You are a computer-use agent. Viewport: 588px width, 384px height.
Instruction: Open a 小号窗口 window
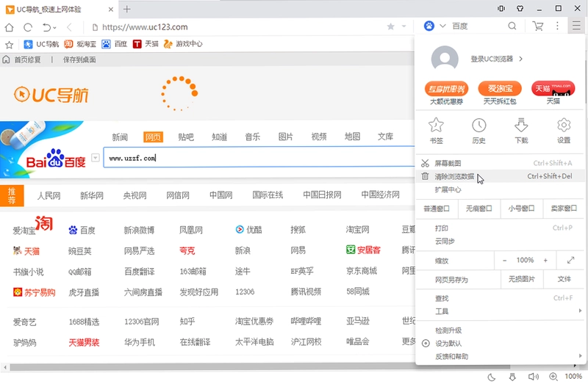click(x=521, y=209)
